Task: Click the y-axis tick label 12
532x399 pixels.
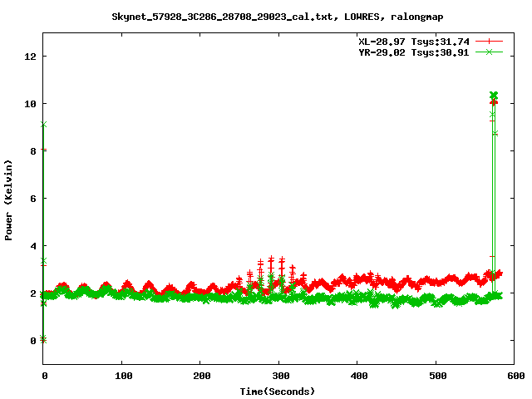Action: (x=30, y=57)
